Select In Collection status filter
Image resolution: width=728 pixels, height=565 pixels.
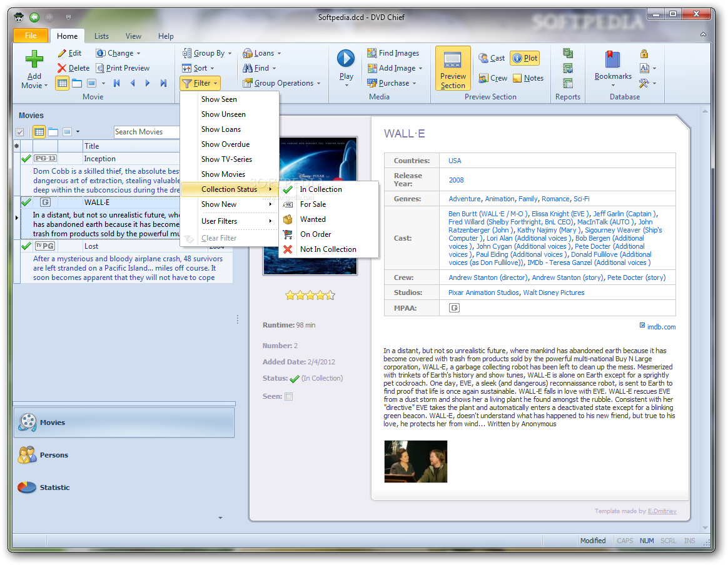click(x=329, y=189)
